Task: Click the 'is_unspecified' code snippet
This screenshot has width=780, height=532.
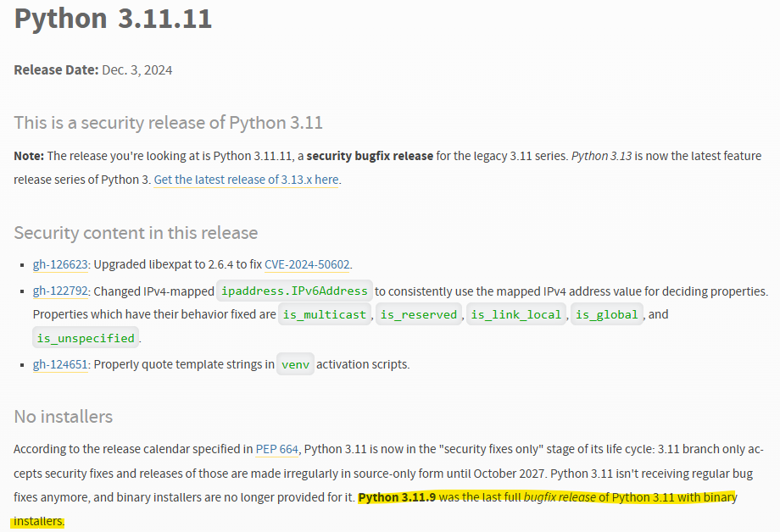Action: point(86,338)
